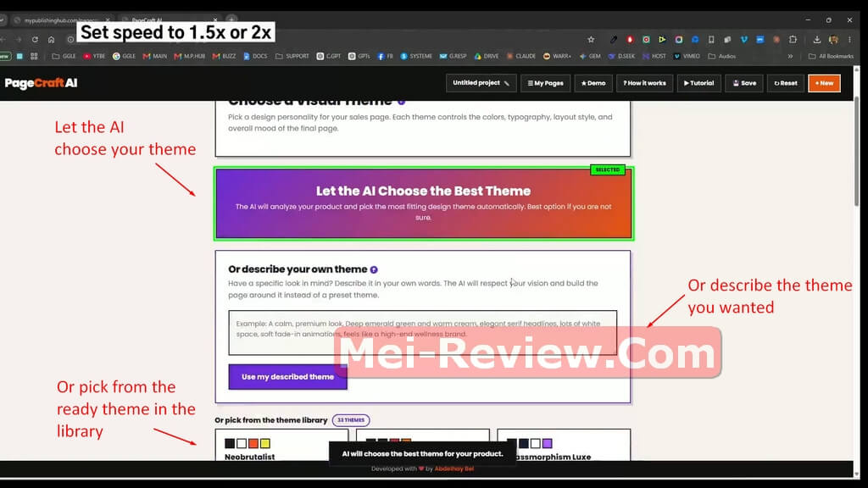This screenshot has height=488, width=868.
Task: Click the orange swatch on Neobrutalist card
Action: [253, 443]
